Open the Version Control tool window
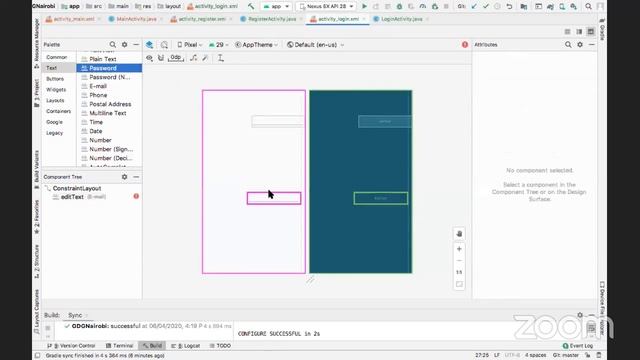Image resolution: width=640 pixels, height=360 pixels. [x=71, y=346]
